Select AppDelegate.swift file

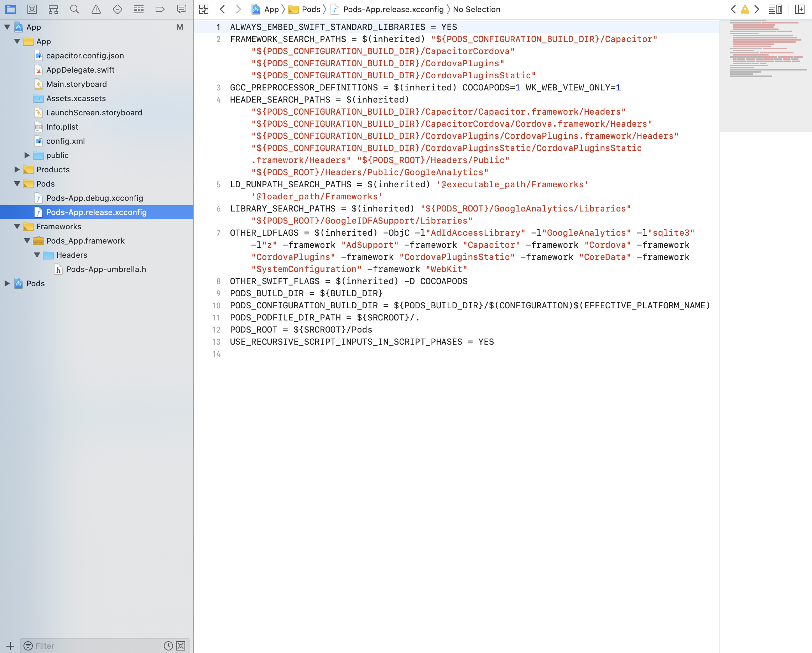pyautogui.click(x=80, y=70)
